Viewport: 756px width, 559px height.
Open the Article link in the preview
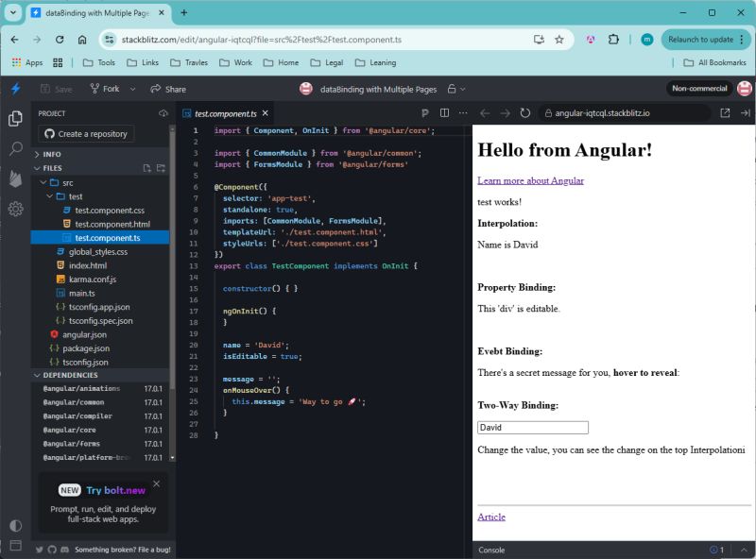(x=491, y=517)
